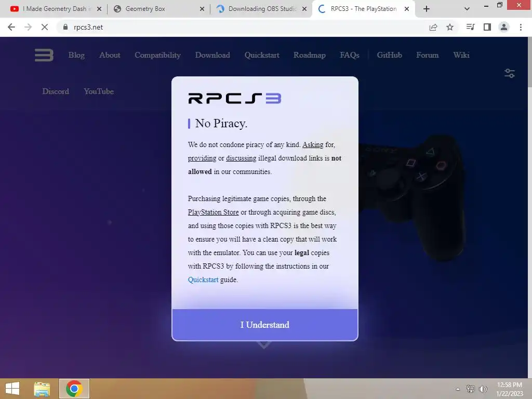532x399 pixels.
Task: Open Quickstart in navigation bar
Action: 262,55
